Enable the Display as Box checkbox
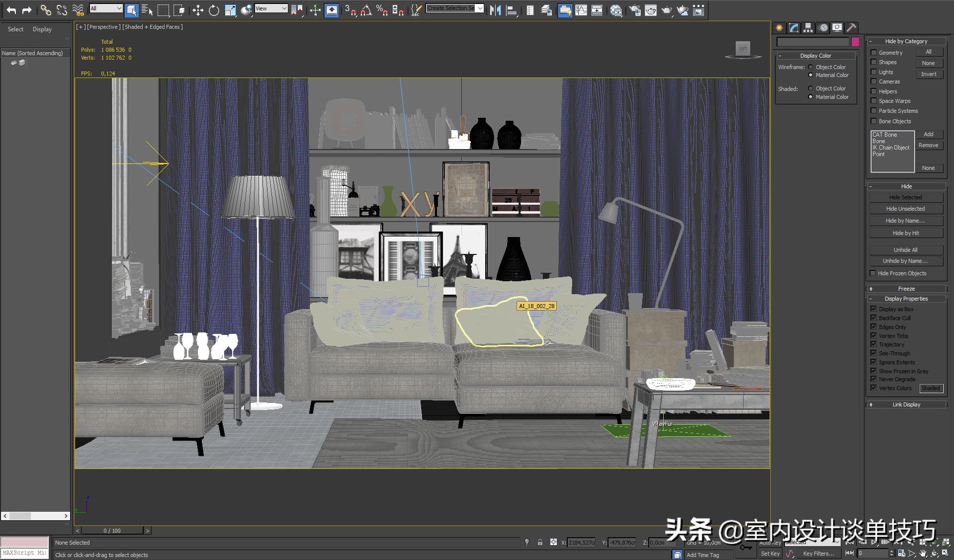 point(873,309)
